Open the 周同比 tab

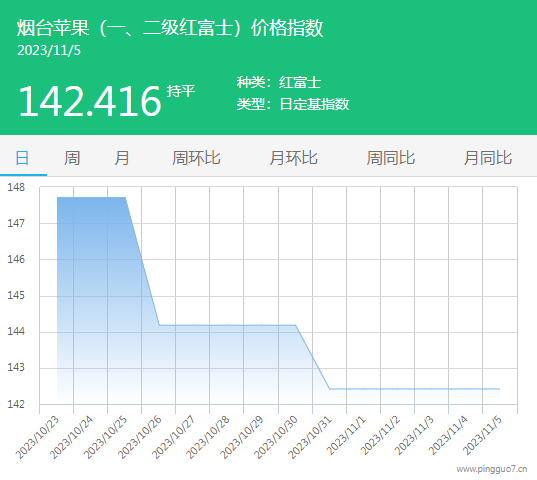(391, 158)
